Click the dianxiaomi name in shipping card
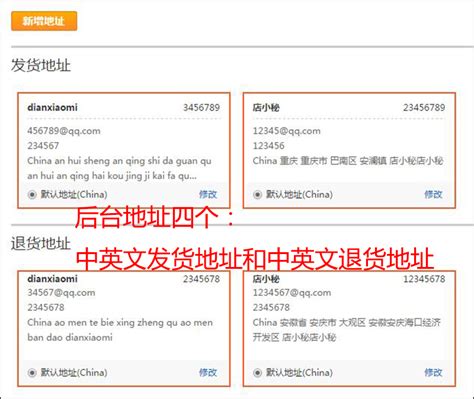This screenshot has width=474, height=399. (52, 107)
